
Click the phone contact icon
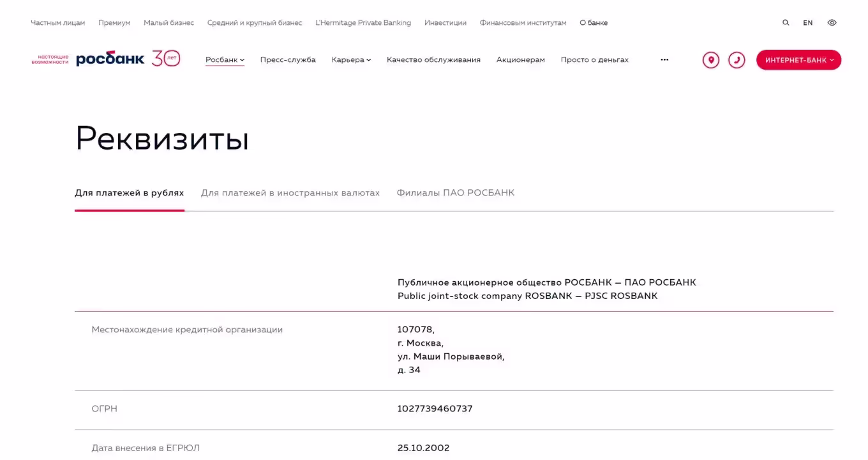(737, 60)
